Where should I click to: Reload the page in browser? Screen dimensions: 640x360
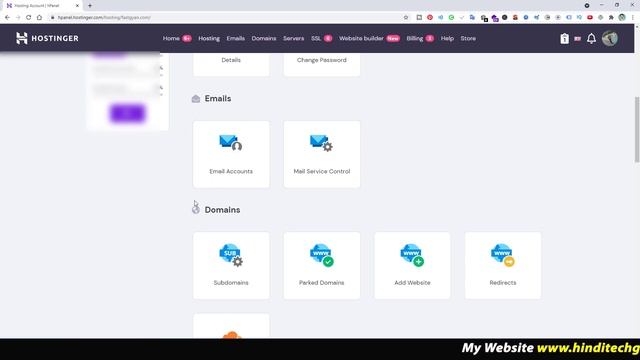pyautogui.click(x=29, y=18)
